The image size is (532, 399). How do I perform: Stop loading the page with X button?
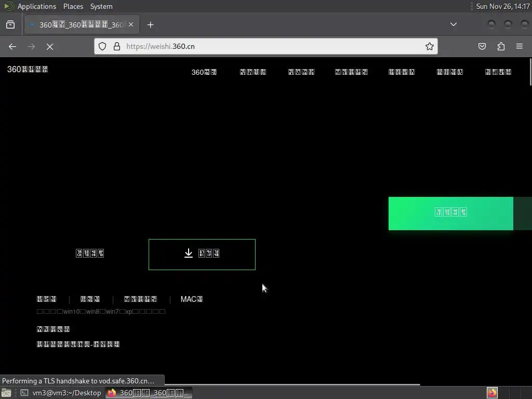click(x=50, y=46)
